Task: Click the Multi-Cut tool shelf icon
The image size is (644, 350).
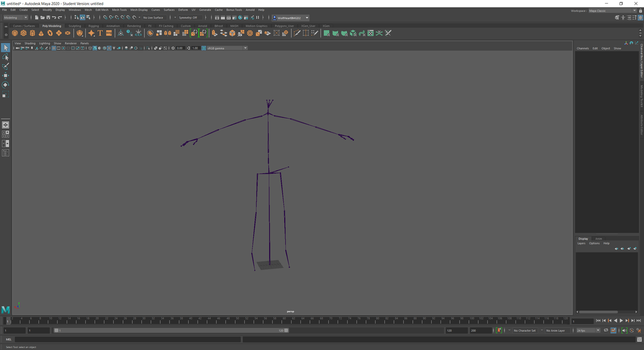Action: point(297,33)
